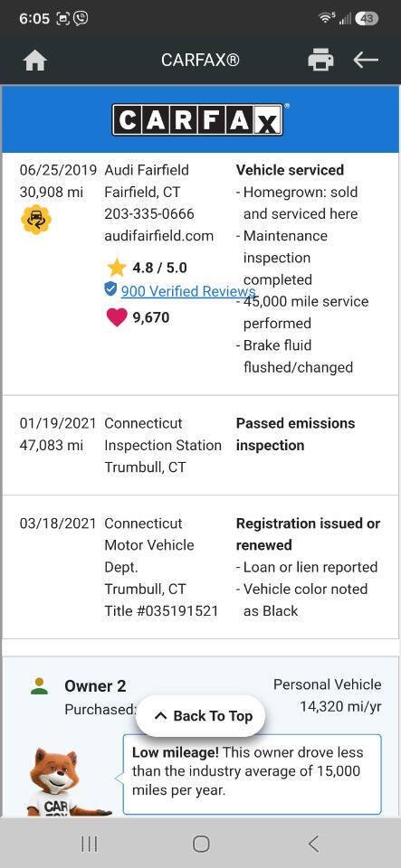This screenshot has height=868, width=401.
Task: Tap Android recent apps navigation button
Action: pyautogui.click(x=90, y=844)
